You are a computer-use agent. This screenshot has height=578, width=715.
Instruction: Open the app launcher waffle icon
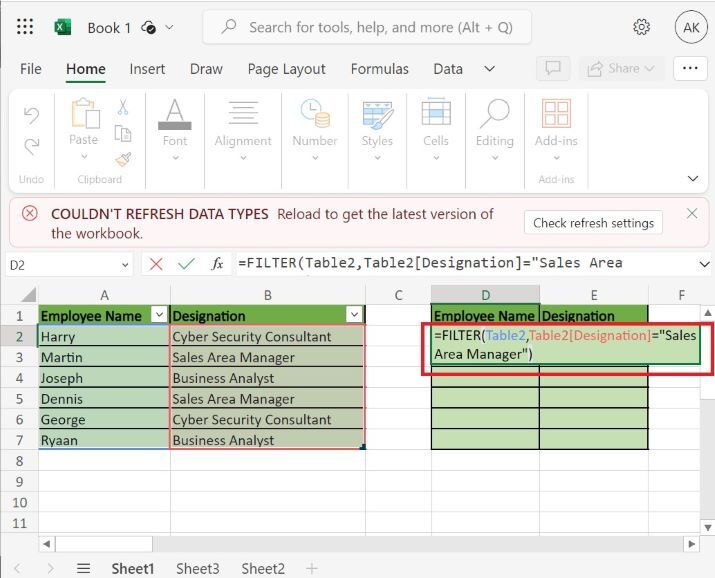[26, 27]
